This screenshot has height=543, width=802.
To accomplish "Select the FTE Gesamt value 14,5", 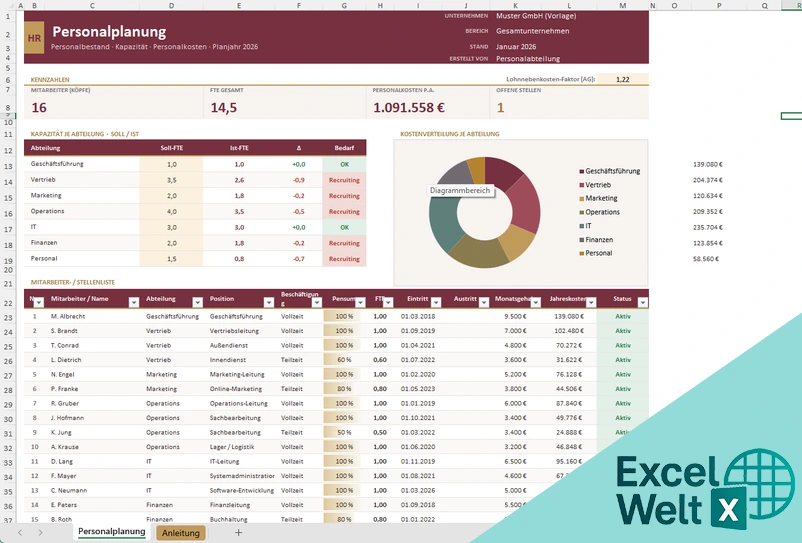I will coord(224,107).
